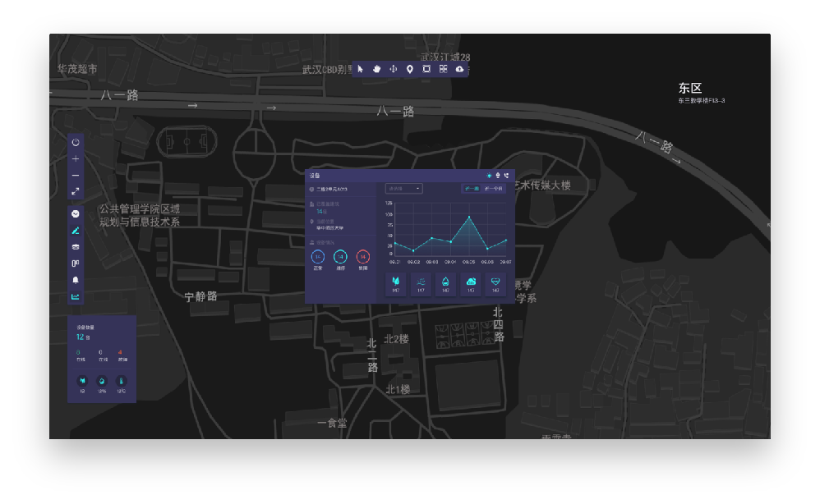
Task: Zoom out with the minus icon
Action: (x=76, y=175)
